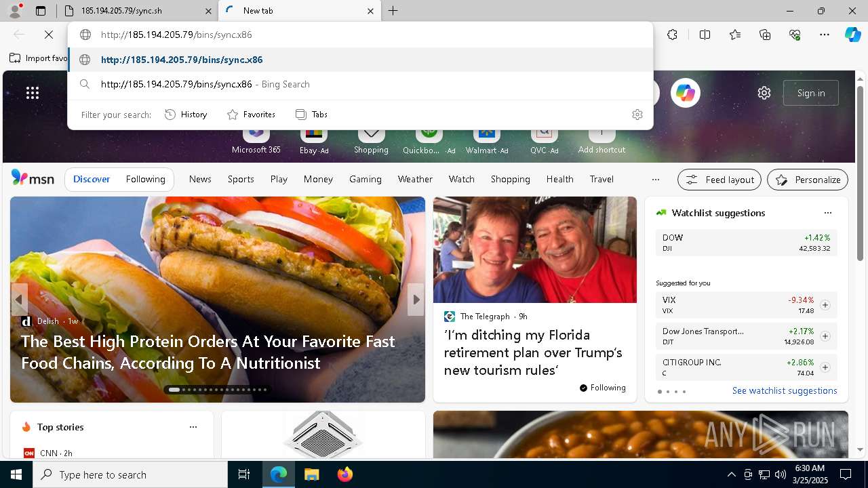Open the News category
Screen dimensions: 868x488
tap(200, 180)
